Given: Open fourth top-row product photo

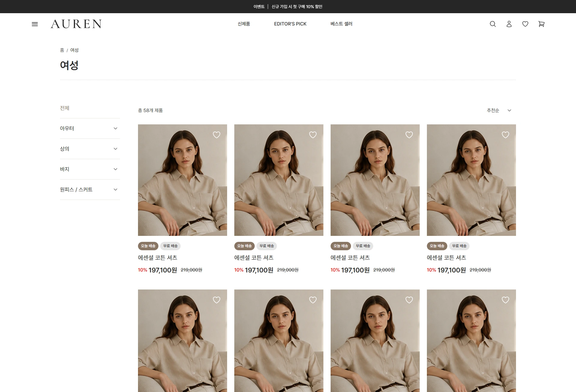Looking at the screenshot, I should (x=471, y=180).
